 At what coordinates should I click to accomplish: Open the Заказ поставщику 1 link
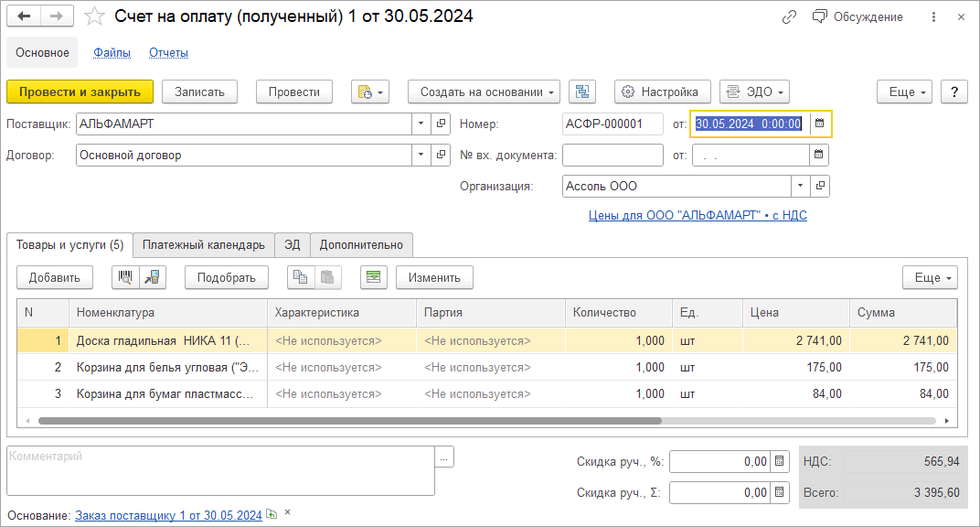(168, 515)
